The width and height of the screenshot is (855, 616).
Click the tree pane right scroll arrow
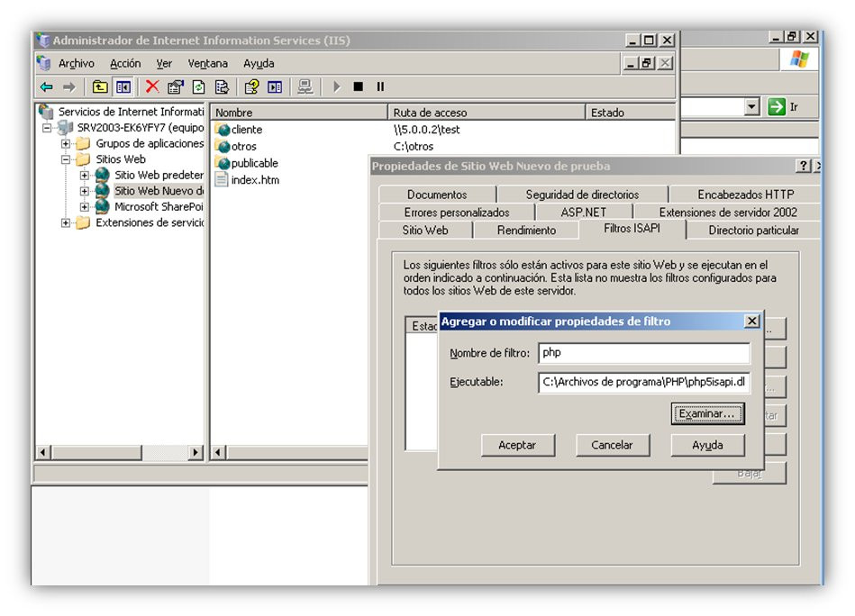coord(196,452)
